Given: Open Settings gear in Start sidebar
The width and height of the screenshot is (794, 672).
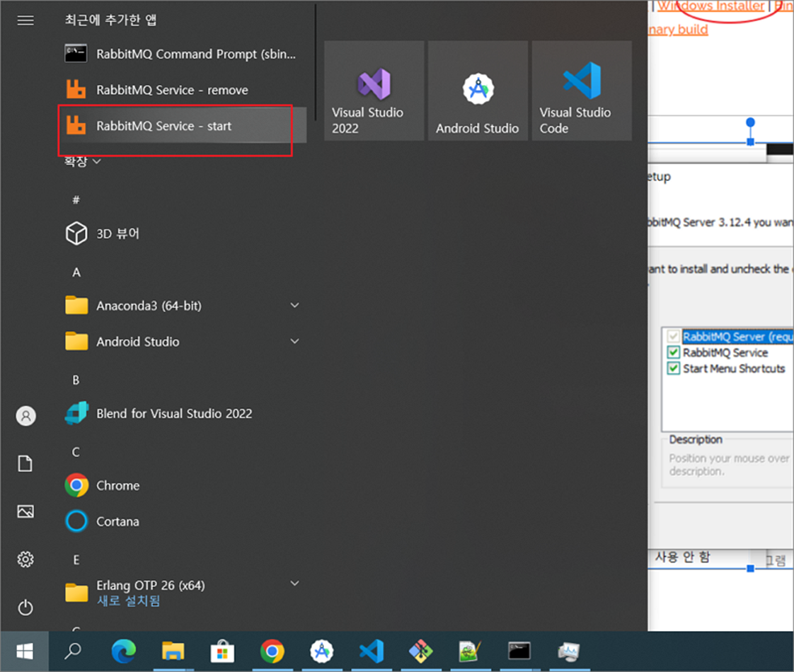Looking at the screenshot, I should point(25,559).
